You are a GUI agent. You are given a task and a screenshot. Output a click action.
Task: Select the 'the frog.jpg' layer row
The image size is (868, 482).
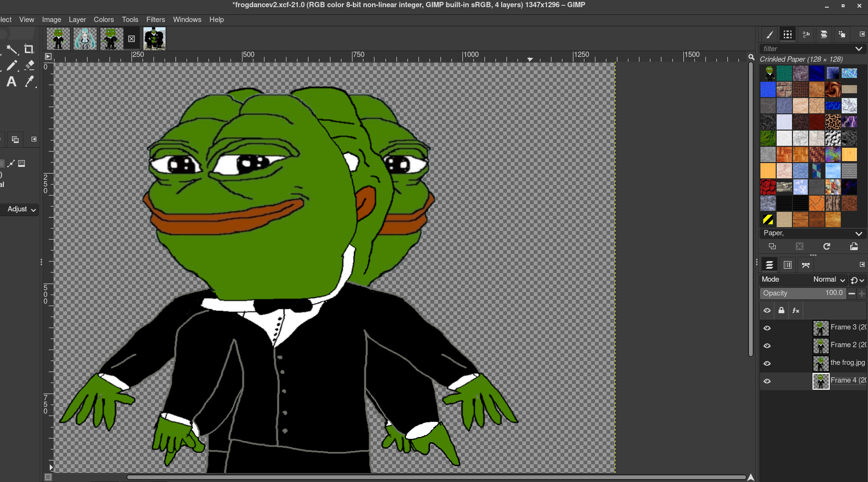(x=813, y=363)
